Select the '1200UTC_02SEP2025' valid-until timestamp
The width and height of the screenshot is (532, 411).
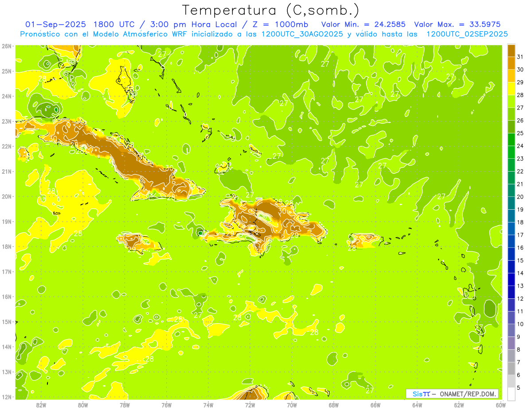[x=467, y=34]
